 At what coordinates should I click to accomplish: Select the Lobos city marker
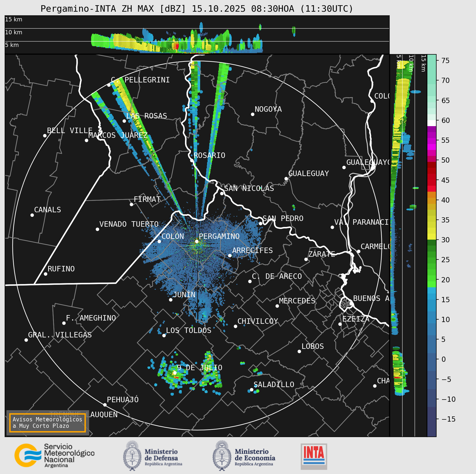(x=299, y=351)
